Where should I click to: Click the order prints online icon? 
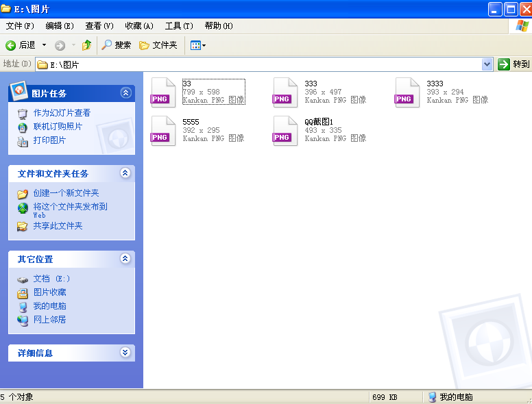click(x=23, y=128)
